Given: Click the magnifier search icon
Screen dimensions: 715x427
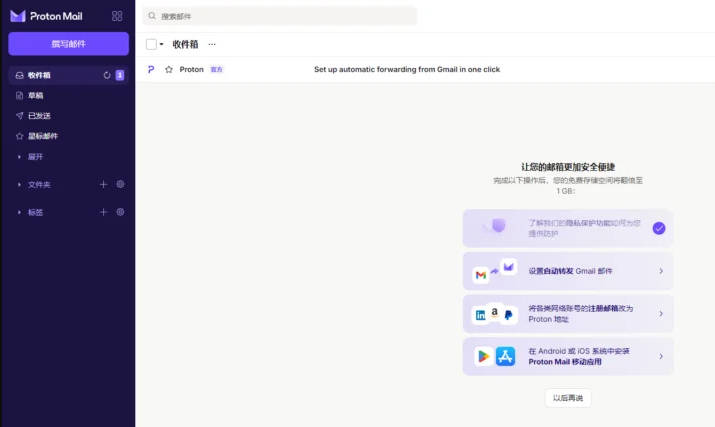Looking at the screenshot, I should point(152,16).
